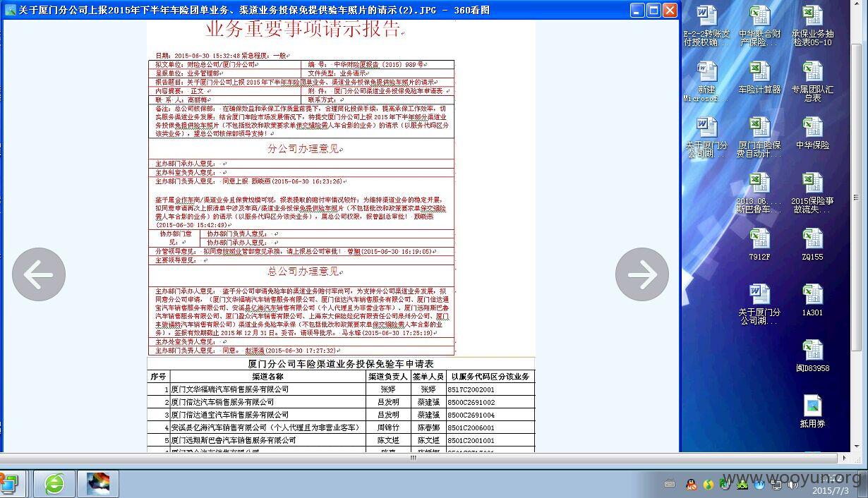Screen dimensions: 868x498
Task: Click the 渠道名称 column header
Action: [x=267, y=377]
